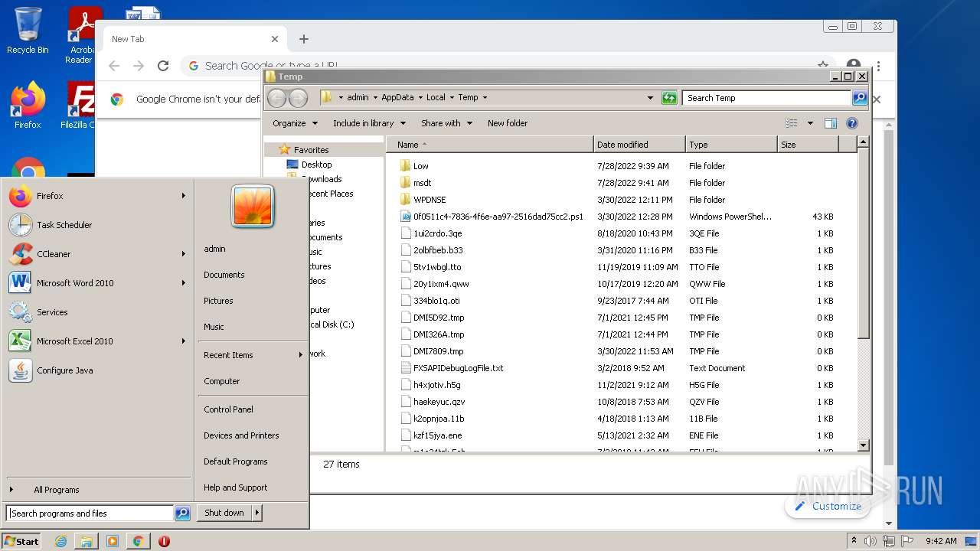
Task: Click Search programs and files field
Action: (90, 514)
